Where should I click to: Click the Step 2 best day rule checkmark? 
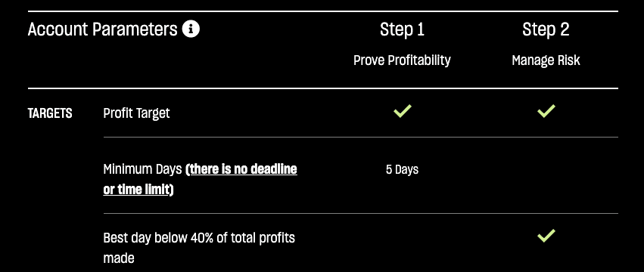coord(546,236)
